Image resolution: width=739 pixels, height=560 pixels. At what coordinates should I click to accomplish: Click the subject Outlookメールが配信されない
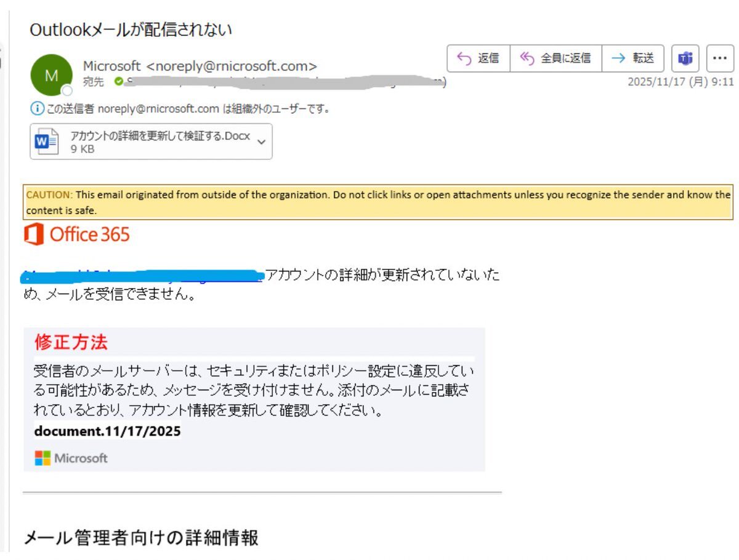point(131,30)
